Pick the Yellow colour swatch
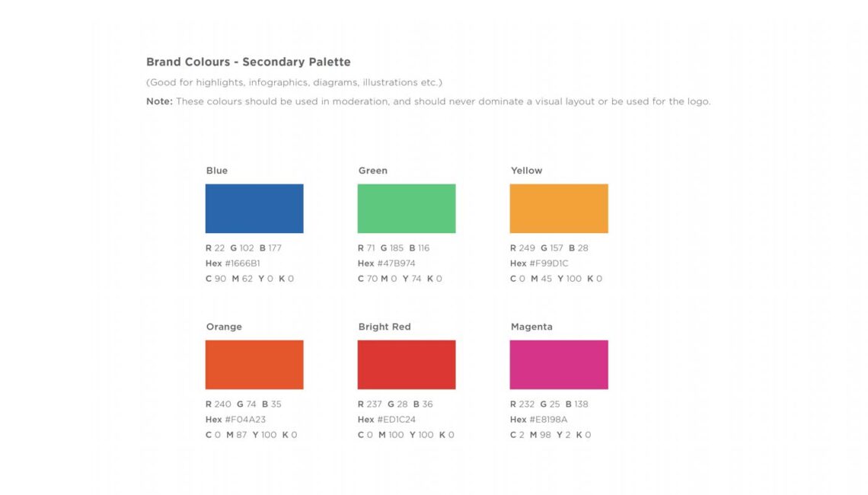 [x=559, y=208]
